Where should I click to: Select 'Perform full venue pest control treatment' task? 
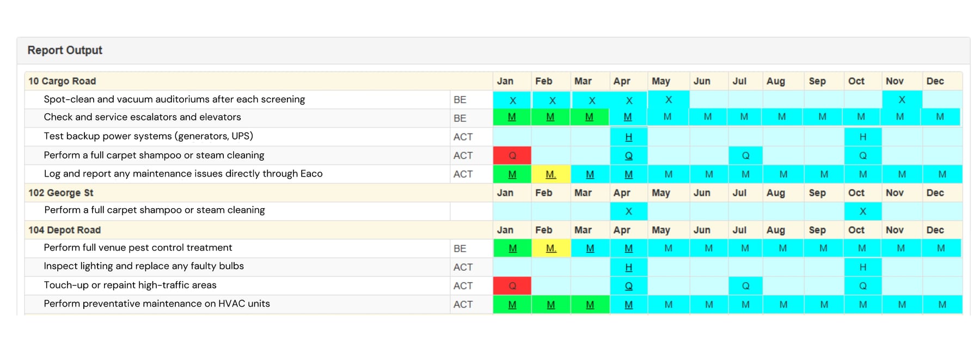point(138,247)
